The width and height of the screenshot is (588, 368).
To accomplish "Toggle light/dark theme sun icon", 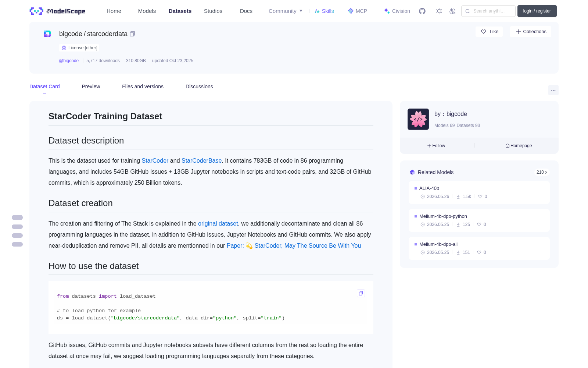I will coord(439,11).
